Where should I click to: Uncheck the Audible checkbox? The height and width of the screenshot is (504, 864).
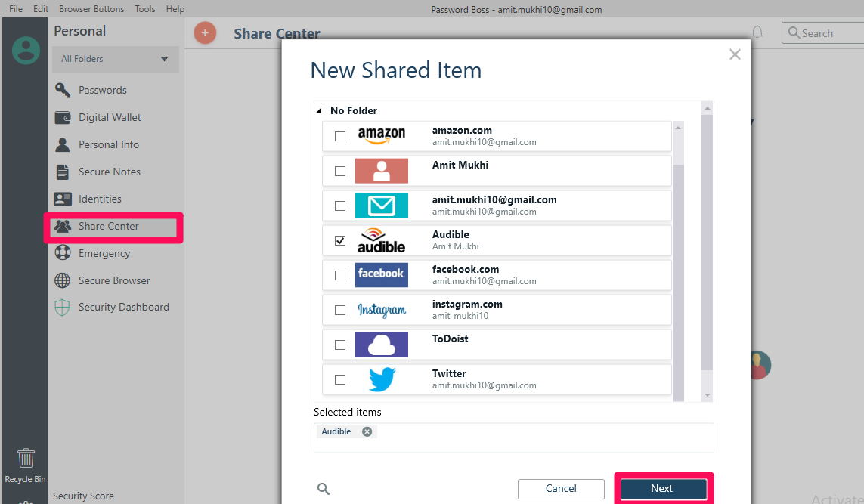point(340,241)
